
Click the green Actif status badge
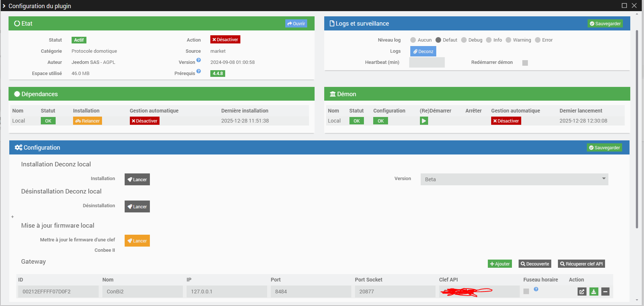click(79, 40)
